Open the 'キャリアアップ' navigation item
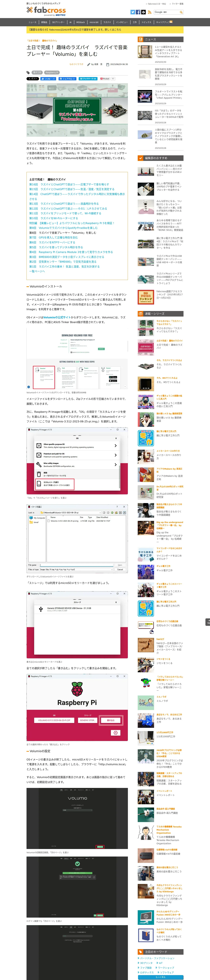This screenshot has height=980, width=210. coord(163,22)
